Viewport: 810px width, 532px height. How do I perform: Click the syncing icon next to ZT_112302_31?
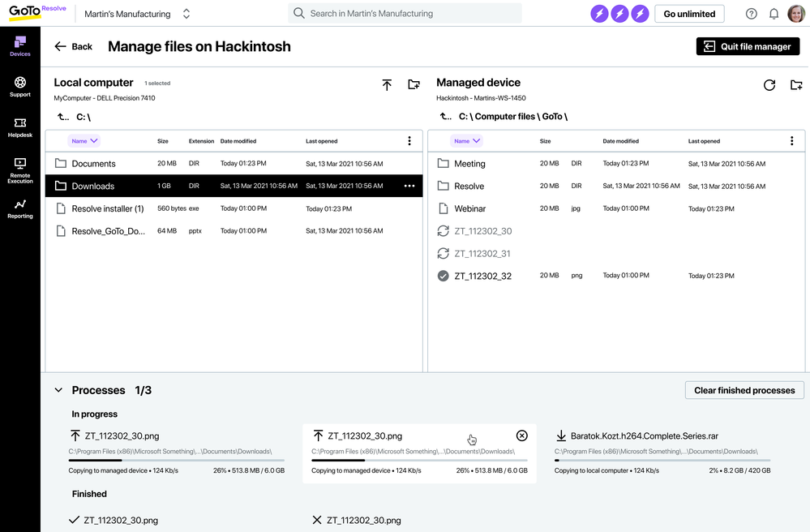[x=444, y=253]
